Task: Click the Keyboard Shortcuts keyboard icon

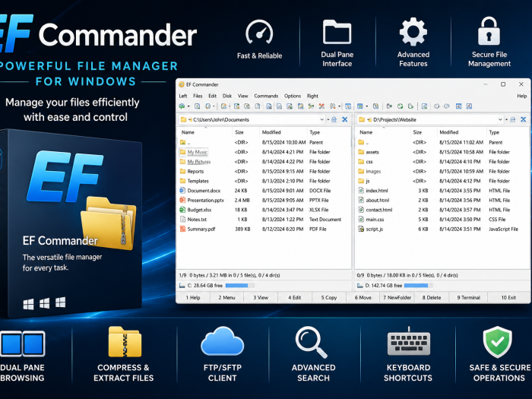Action: point(409,342)
